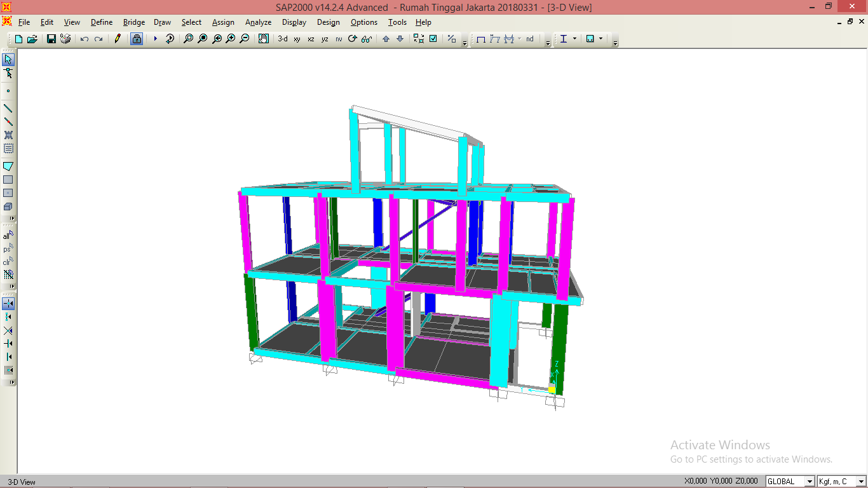Click the Rubber Band Zoom icon
868x488 pixels.
188,39
